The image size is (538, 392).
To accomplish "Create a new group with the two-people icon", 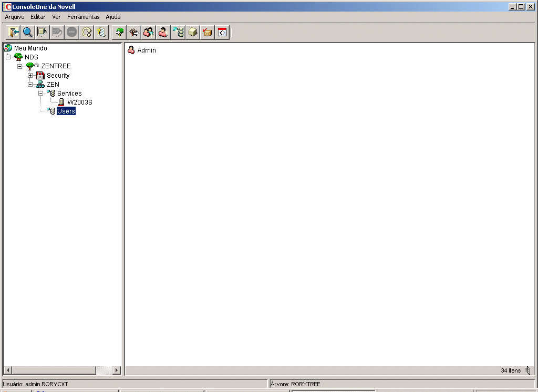I will [x=149, y=33].
